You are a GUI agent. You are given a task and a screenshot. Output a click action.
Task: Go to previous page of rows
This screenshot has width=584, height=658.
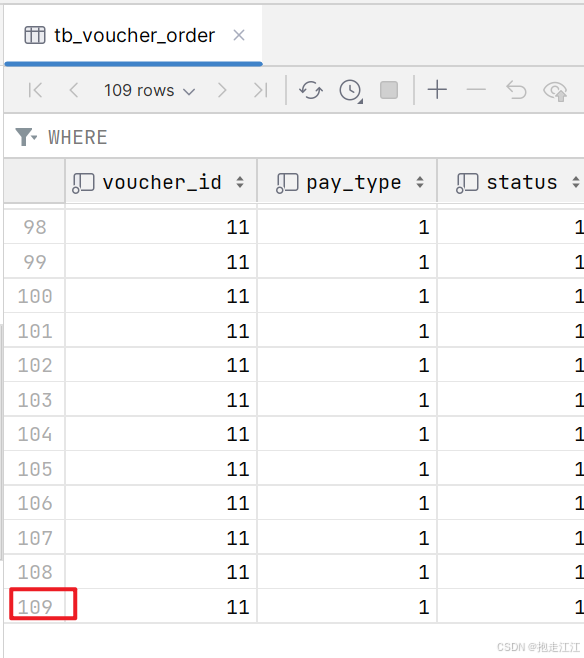tap(74, 90)
